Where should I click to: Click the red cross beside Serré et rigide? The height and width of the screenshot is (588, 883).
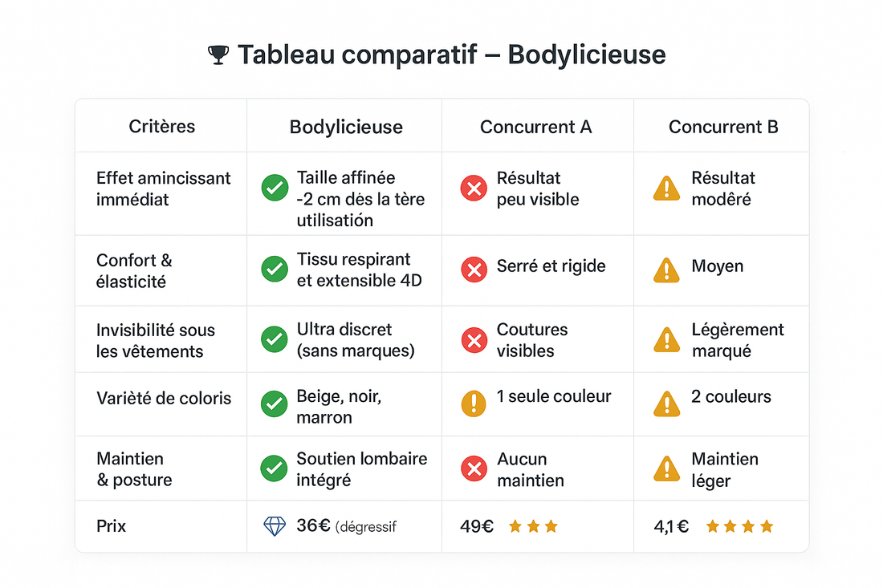point(474,269)
